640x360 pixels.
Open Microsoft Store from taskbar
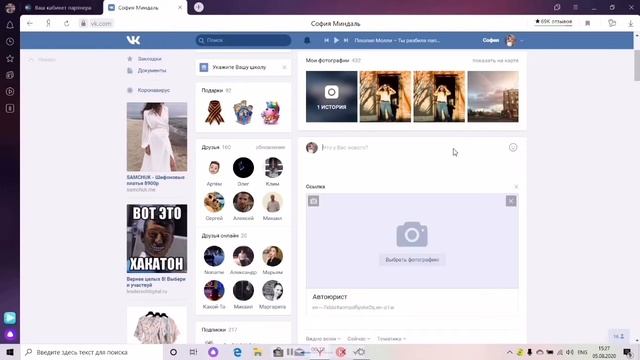(x=278, y=352)
